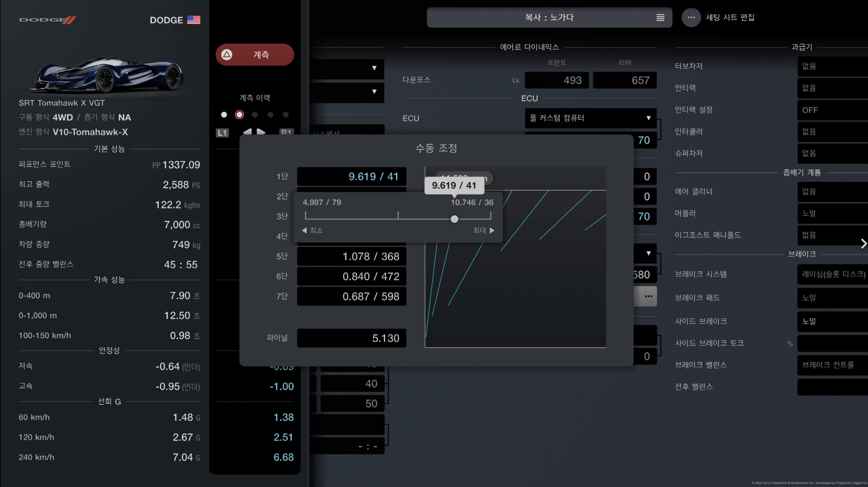
Task: Select the fourth 계측 이력 history dot
Action: coord(271,115)
